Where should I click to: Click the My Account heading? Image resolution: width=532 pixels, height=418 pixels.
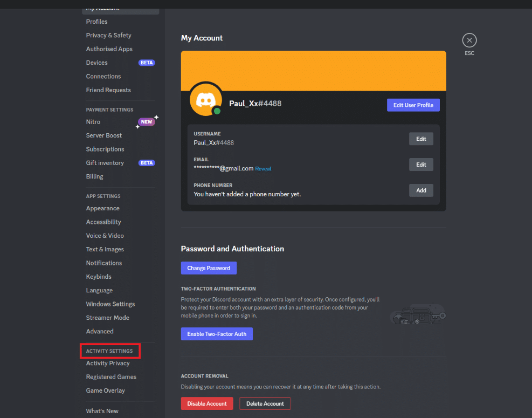click(202, 38)
